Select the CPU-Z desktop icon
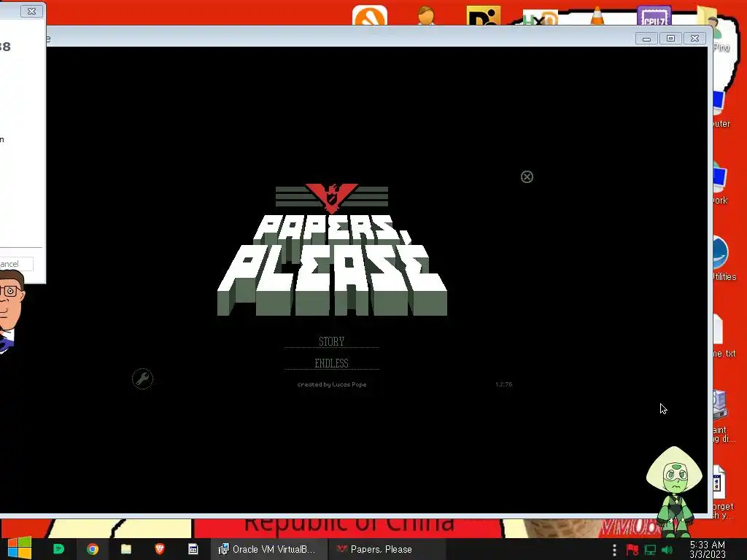This screenshot has height=560, width=747. [654, 16]
